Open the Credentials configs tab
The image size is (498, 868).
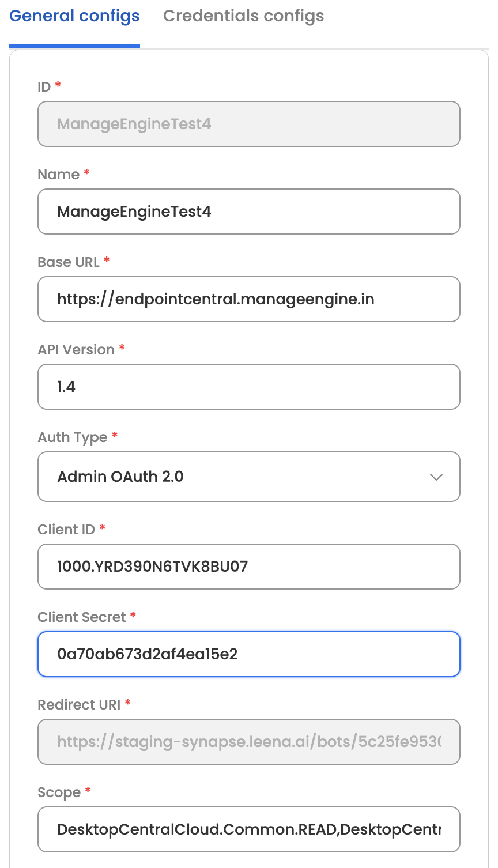pyautogui.click(x=243, y=16)
